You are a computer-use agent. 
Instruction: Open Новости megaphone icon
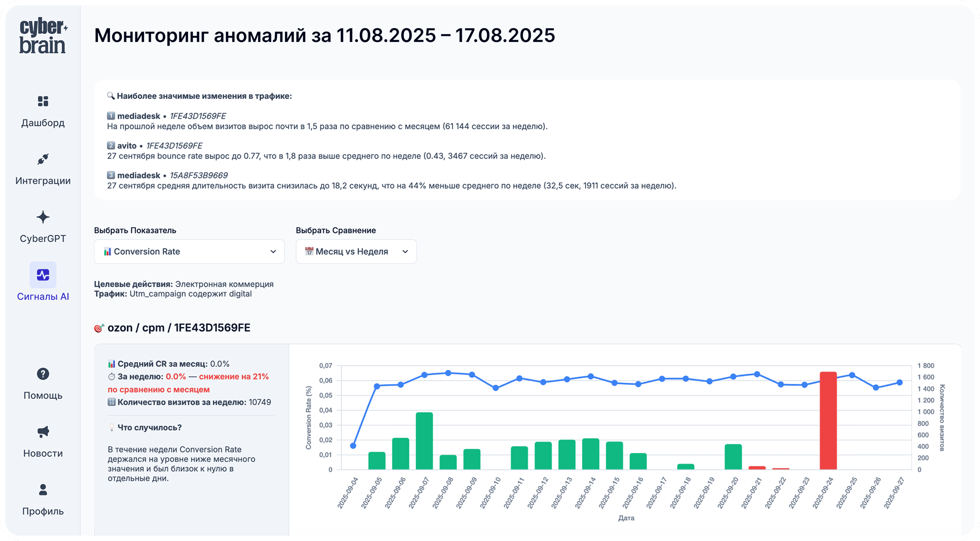43,431
